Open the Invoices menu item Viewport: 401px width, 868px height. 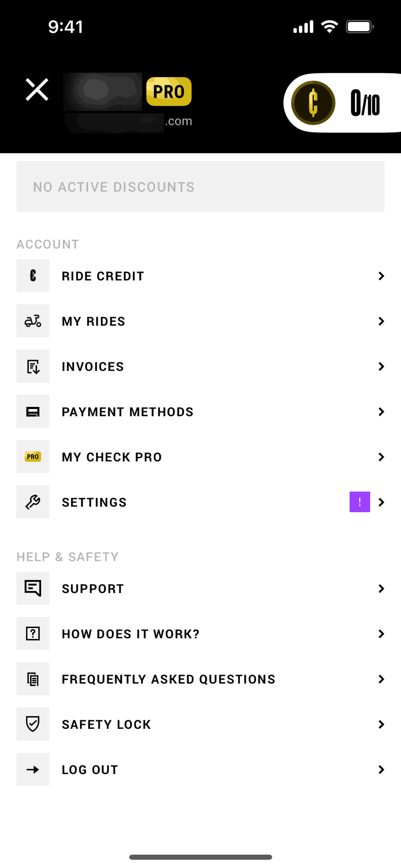93,366
